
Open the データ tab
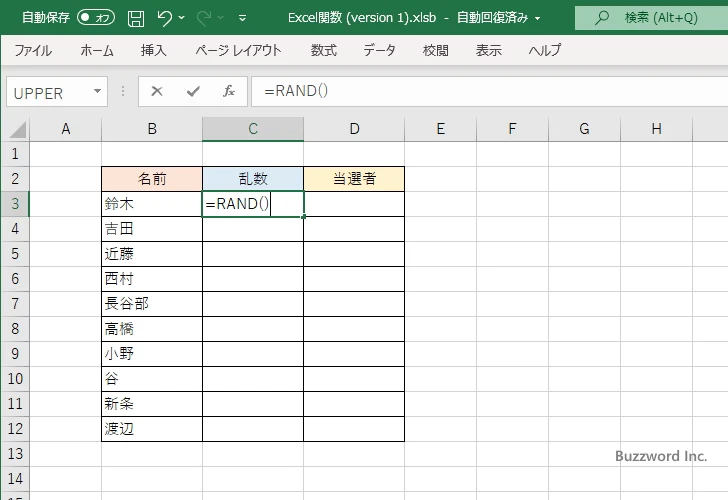pos(379,50)
